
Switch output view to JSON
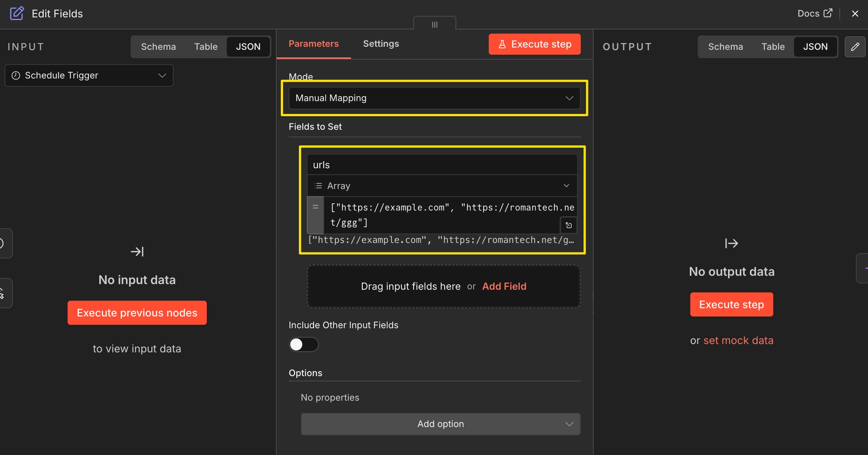coord(815,47)
